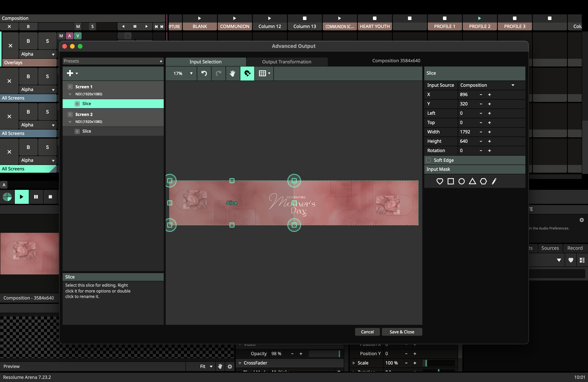Click the Cancel button

(367, 332)
